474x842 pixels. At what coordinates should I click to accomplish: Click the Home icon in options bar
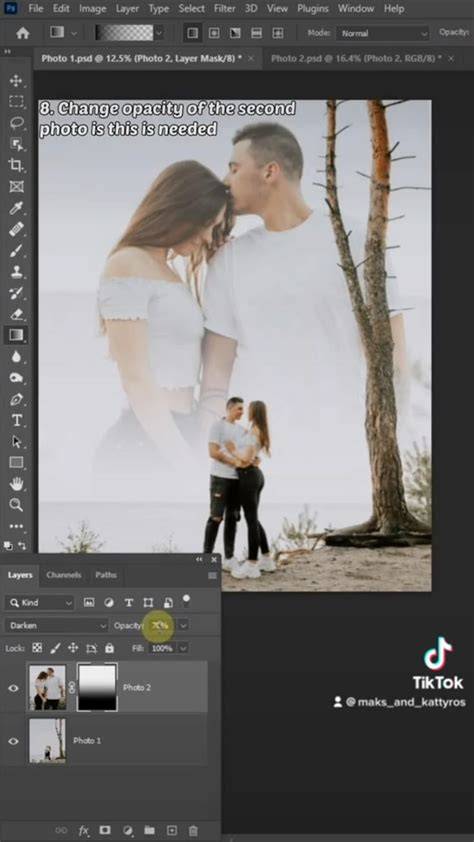click(23, 33)
